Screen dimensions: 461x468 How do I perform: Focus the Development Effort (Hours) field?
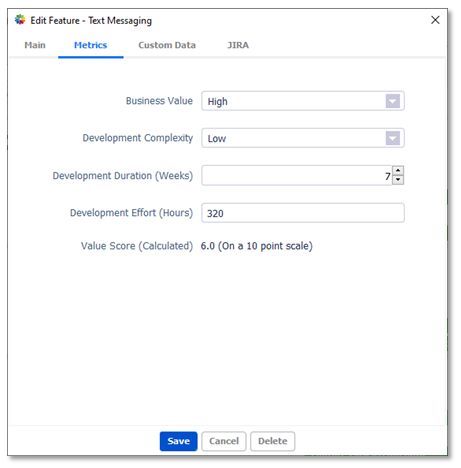[x=303, y=213]
